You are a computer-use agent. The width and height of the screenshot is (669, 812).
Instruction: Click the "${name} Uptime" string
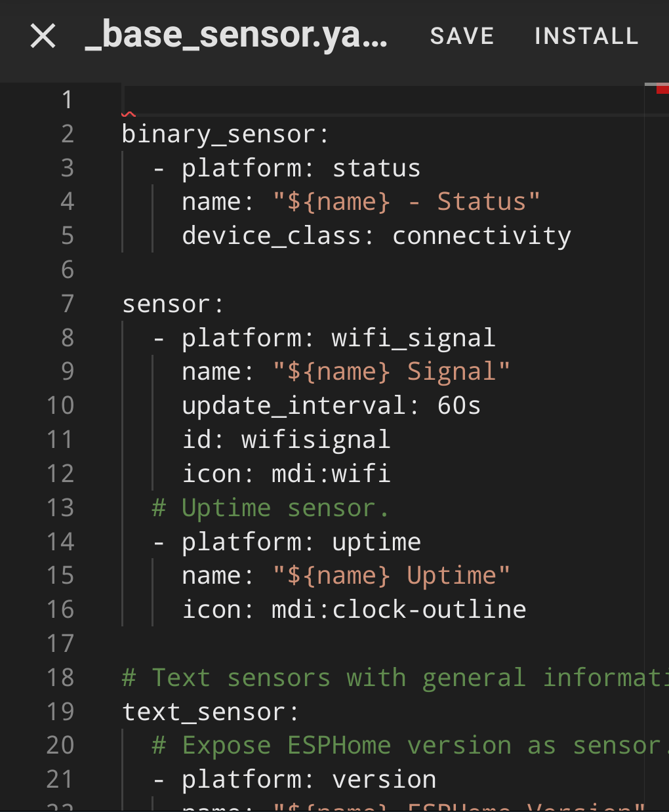pos(391,575)
